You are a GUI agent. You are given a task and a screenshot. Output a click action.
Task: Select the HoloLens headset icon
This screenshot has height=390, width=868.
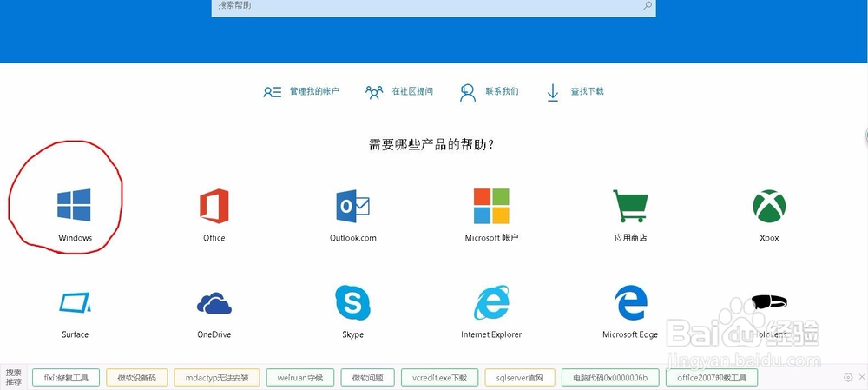[x=769, y=302]
